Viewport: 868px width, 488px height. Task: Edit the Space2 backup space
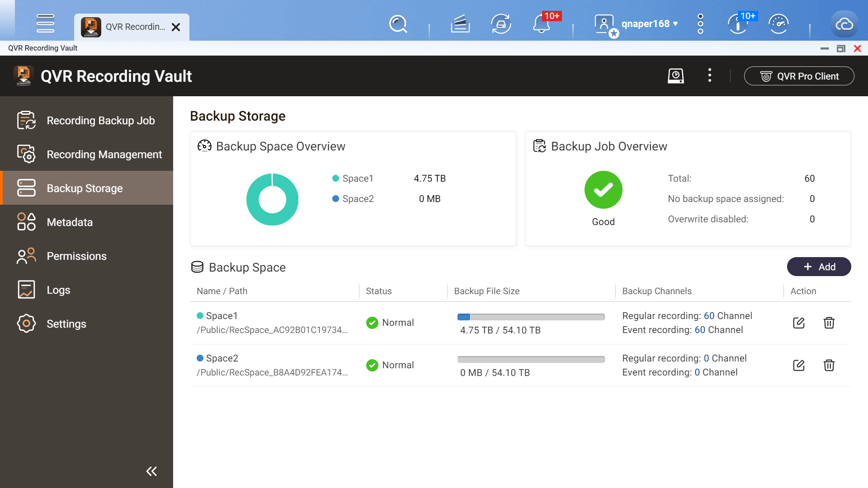tap(799, 365)
